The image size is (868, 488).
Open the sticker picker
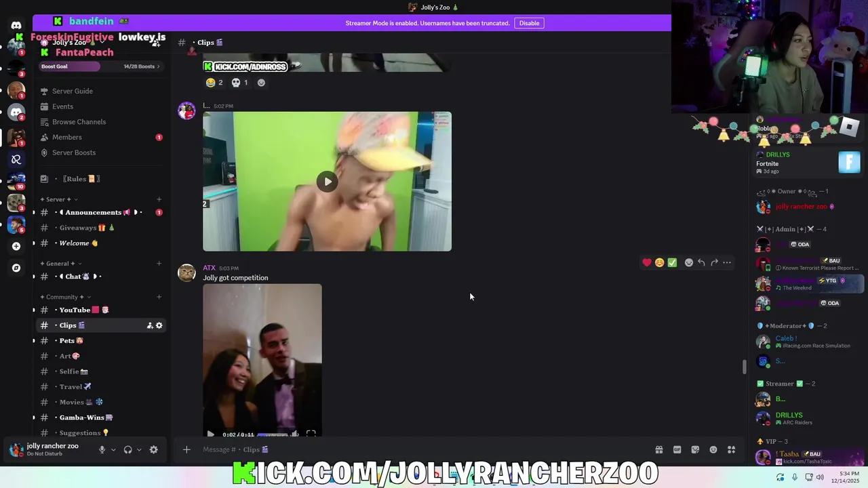tap(695, 449)
